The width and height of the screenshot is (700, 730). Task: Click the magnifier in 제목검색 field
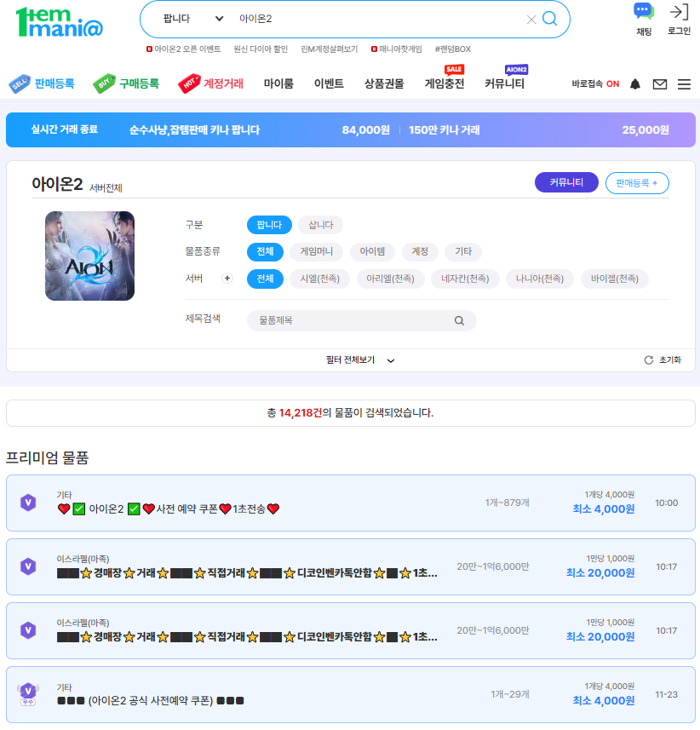pos(459,321)
